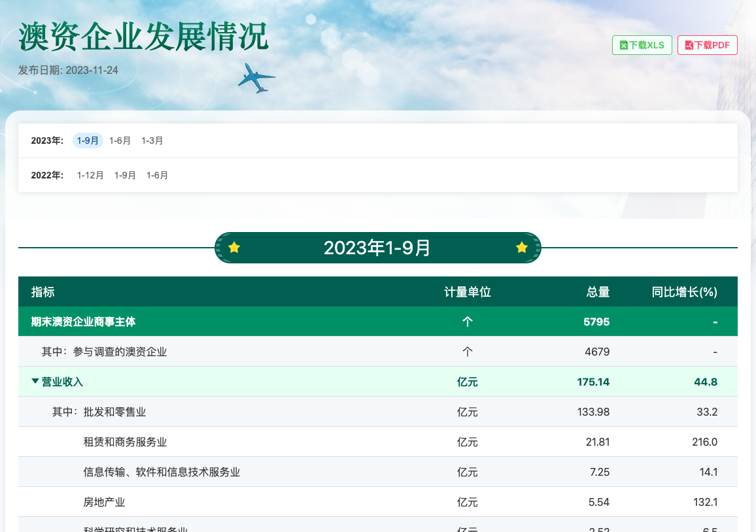Click the PDF file icon in download button

point(689,45)
